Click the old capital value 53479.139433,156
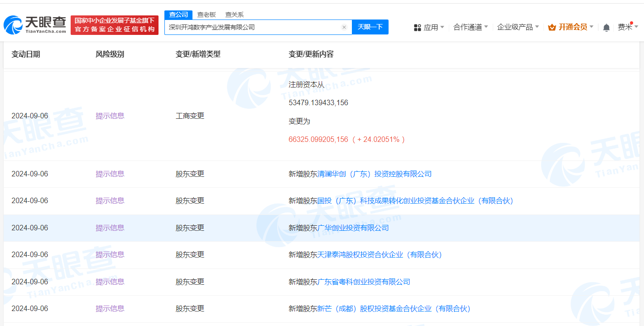Viewport: 644px width, 326px height. 318,102
